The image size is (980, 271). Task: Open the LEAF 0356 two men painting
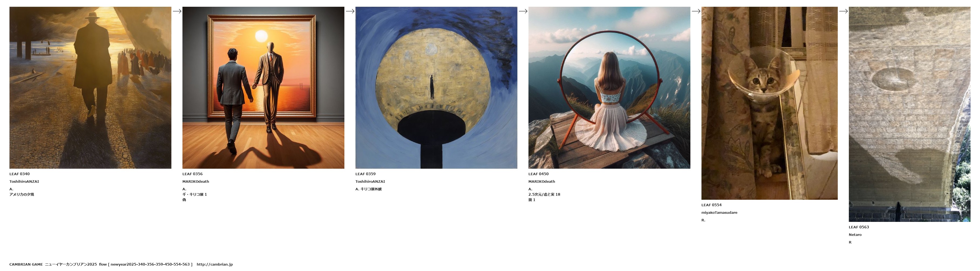pos(263,87)
